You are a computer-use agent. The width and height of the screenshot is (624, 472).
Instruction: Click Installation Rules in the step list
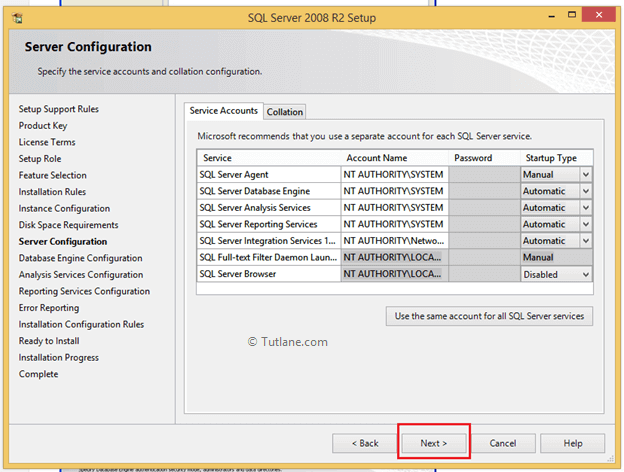click(52, 192)
